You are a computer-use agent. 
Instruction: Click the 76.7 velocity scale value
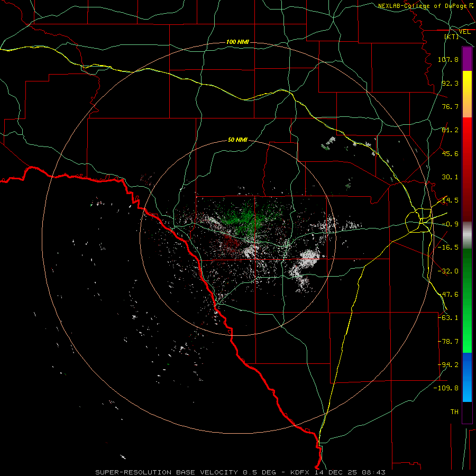click(x=450, y=106)
